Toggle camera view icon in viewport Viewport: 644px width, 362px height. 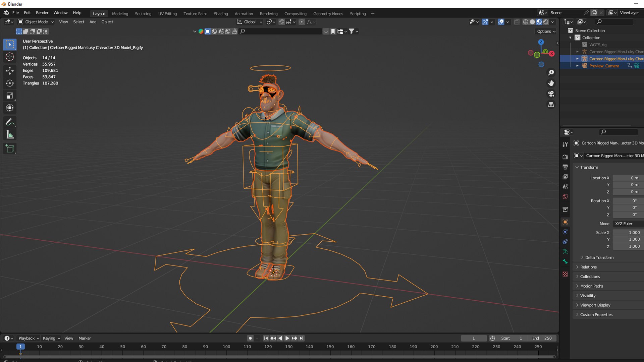pos(551,94)
